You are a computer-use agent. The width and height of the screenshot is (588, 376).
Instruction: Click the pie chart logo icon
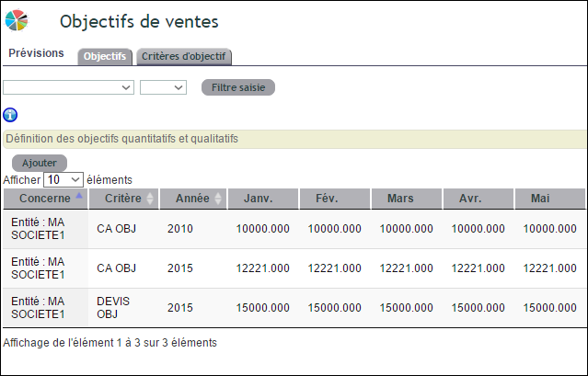17,20
